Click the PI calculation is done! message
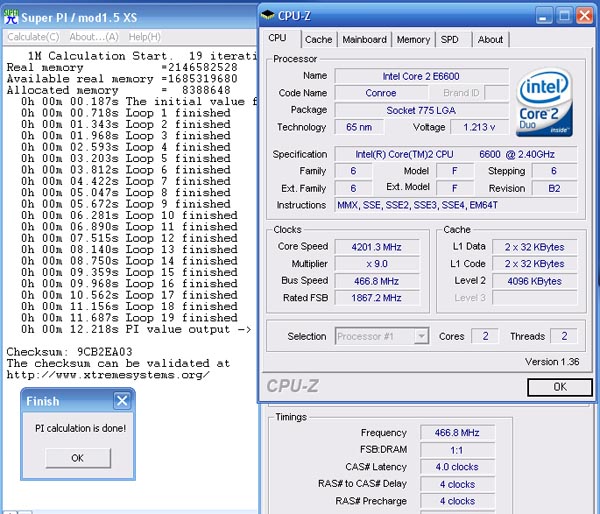This screenshot has height=514, width=600. click(80, 428)
